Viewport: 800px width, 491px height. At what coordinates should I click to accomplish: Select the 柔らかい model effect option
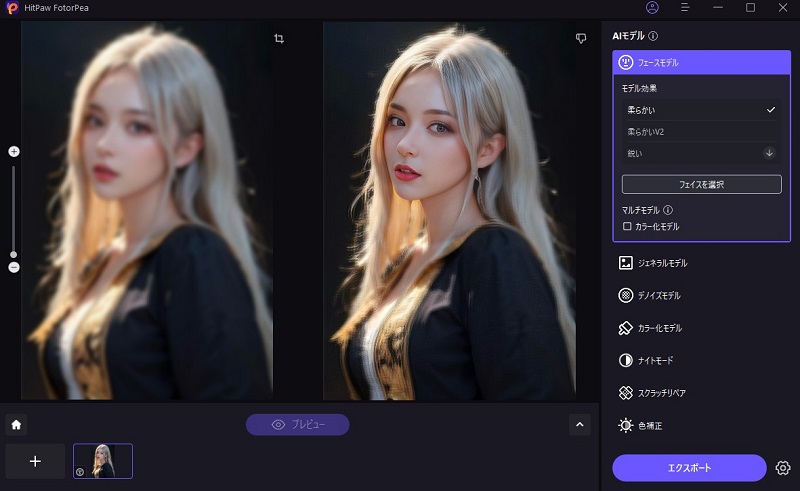tap(698, 109)
